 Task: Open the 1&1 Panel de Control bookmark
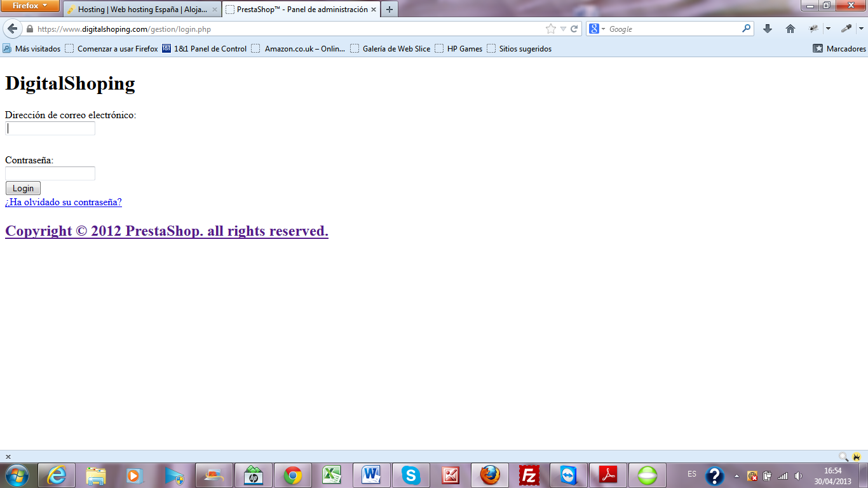[x=205, y=49]
